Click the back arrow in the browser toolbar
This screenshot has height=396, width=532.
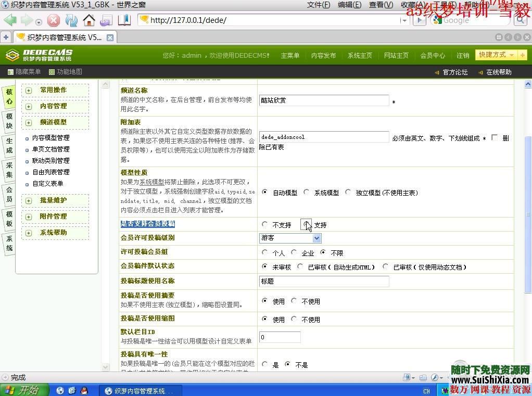(10, 21)
